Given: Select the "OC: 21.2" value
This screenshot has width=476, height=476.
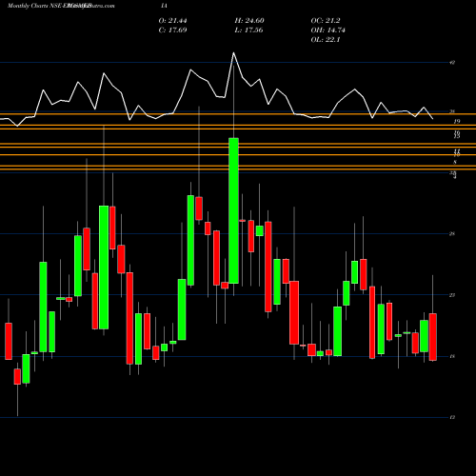Looking at the screenshot, I should (326, 21).
